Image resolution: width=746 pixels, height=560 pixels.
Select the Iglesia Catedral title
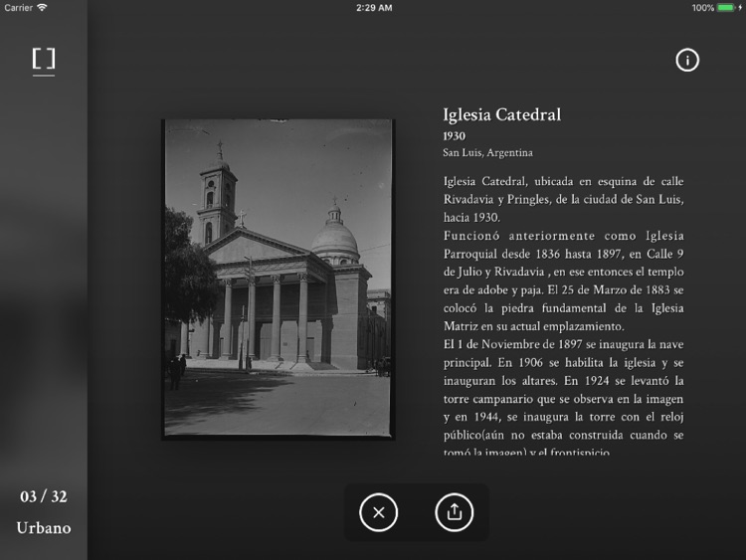[502, 114]
